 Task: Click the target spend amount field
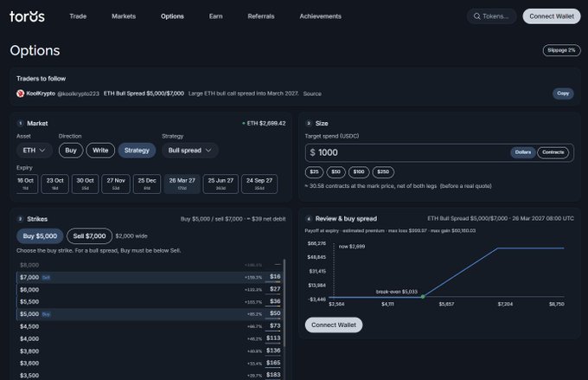(x=409, y=152)
